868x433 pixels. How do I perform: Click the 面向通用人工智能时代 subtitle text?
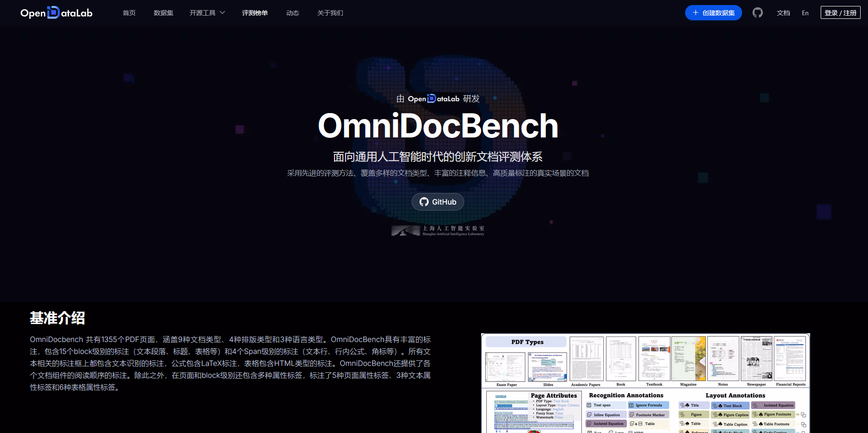click(437, 157)
